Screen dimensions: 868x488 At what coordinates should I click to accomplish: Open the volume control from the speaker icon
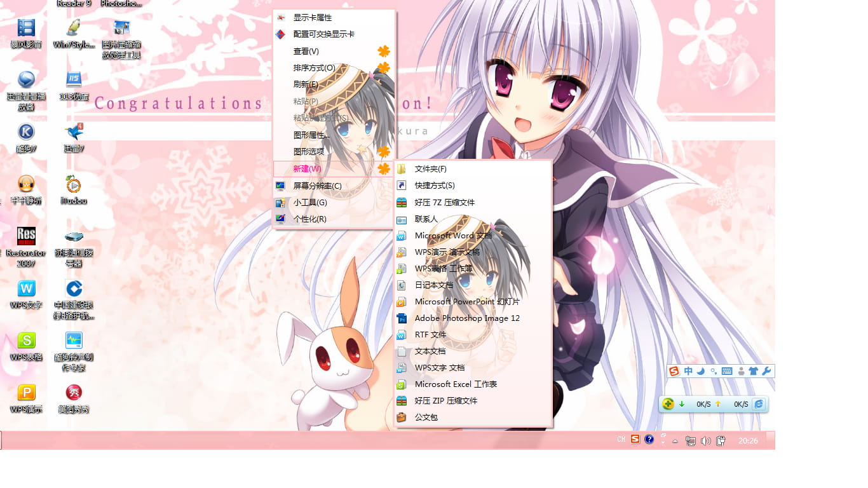point(705,439)
